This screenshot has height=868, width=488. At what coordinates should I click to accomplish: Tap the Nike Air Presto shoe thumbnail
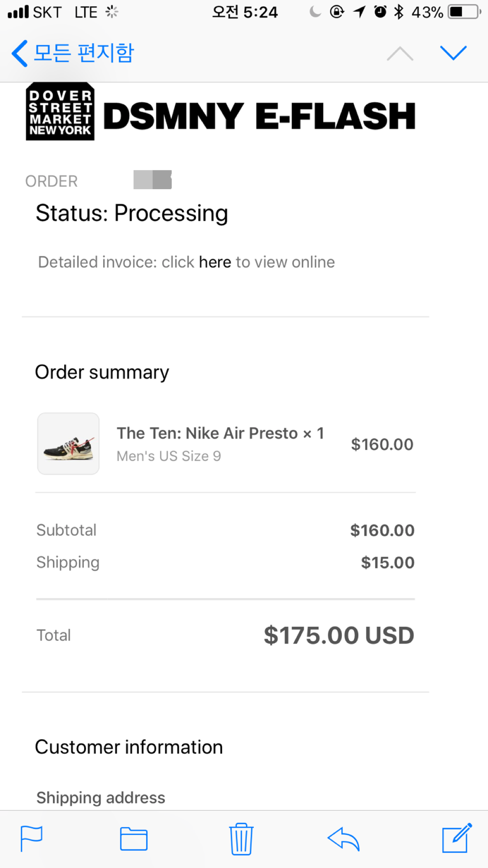coord(69,444)
